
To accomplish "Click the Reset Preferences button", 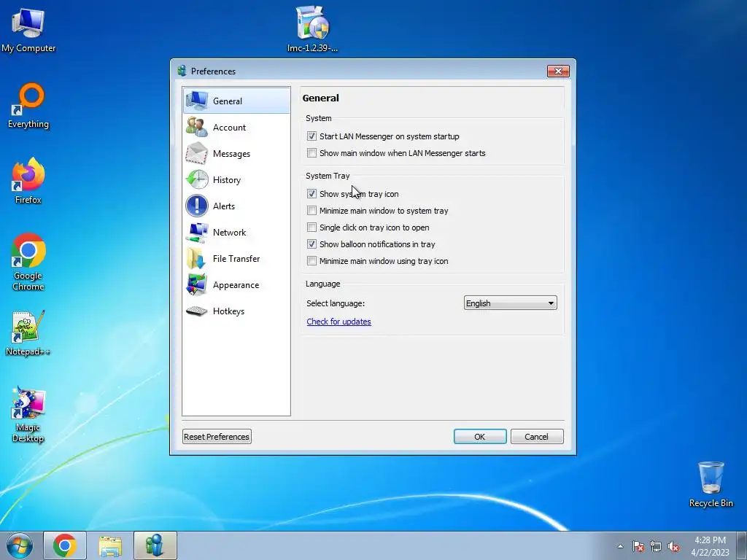I will 217,437.
